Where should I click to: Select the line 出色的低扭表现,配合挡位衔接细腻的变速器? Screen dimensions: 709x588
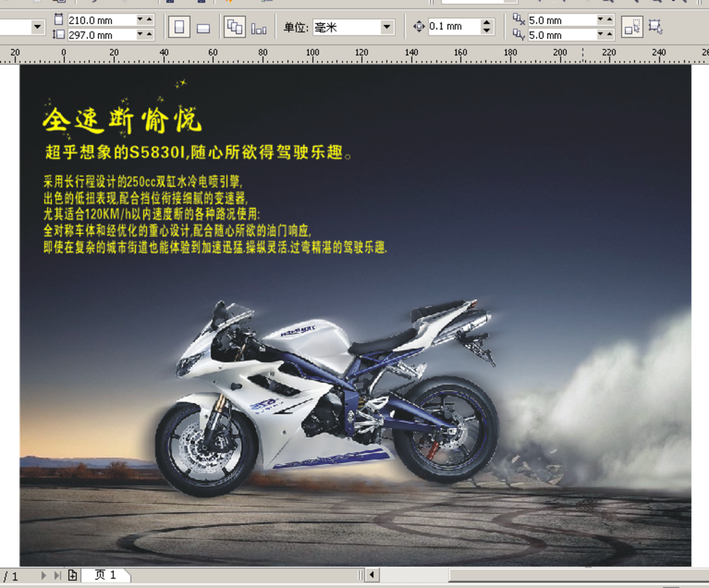(145, 198)
